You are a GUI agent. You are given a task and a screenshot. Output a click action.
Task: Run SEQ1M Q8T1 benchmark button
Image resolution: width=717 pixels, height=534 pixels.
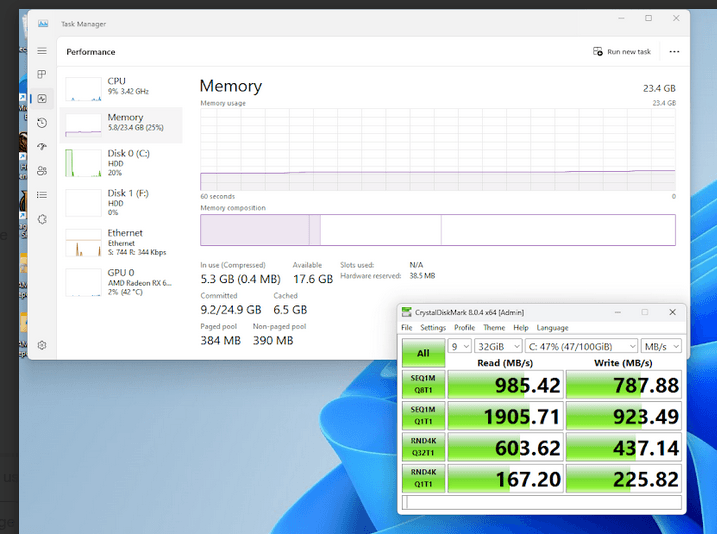(423, 384)
